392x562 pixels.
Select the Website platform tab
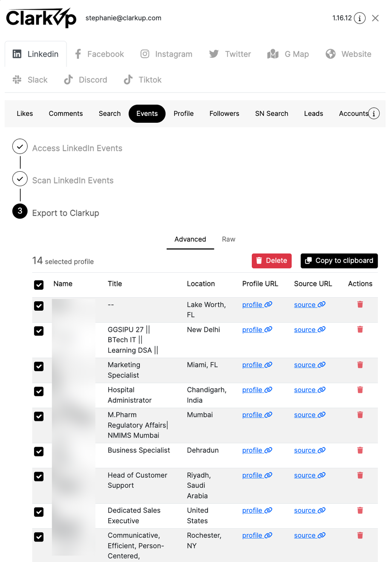coord(349,54)
